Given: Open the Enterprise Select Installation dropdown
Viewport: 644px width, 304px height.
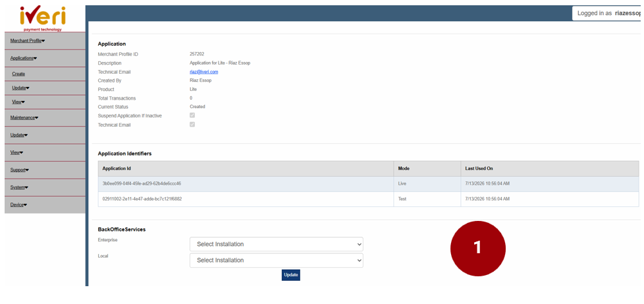Looking at the screenshot, I should pos(277,244).
